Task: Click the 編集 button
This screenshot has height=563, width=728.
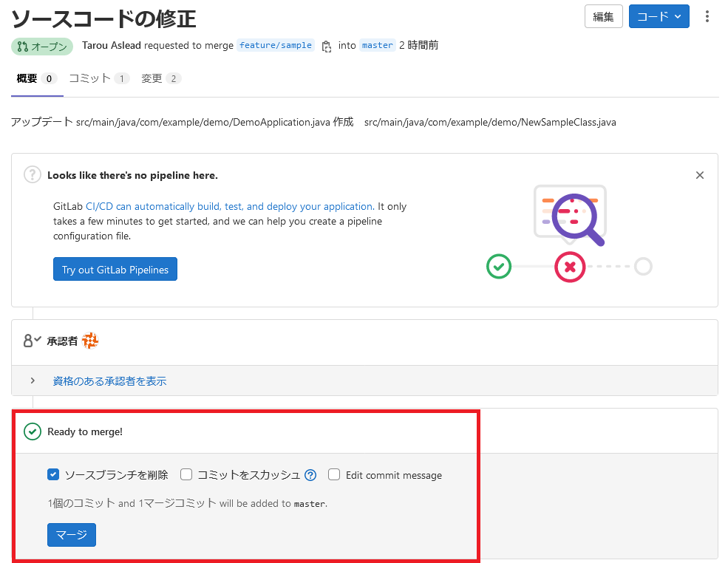Action: pos(603,16)
